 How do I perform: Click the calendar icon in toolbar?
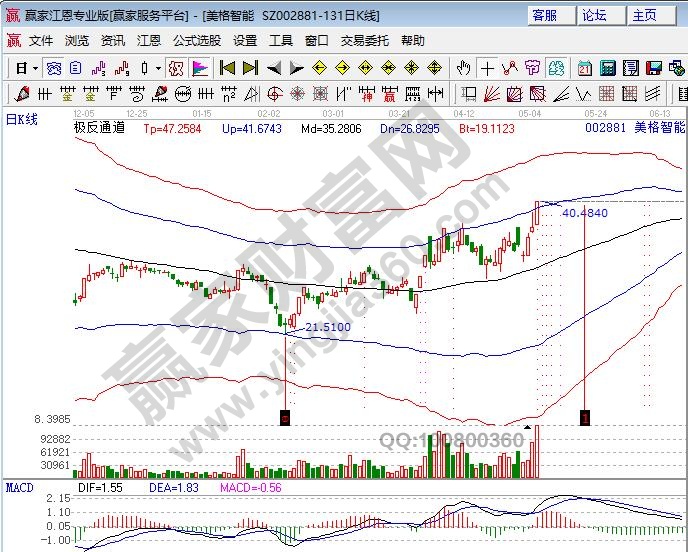(x=586, y=68)
